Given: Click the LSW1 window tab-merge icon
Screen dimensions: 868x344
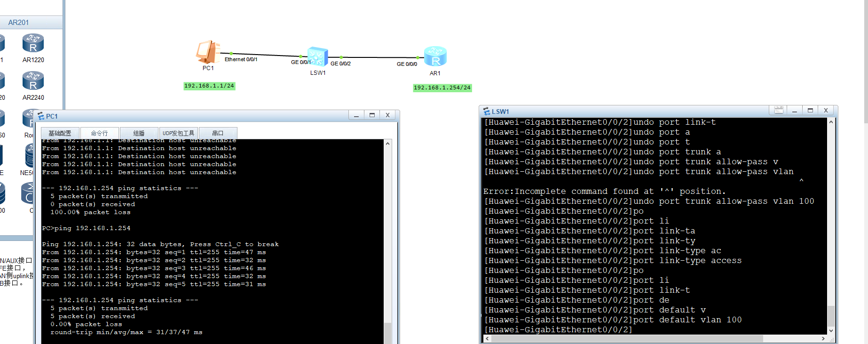Looking at the screenshot, I should click(779, 110).
